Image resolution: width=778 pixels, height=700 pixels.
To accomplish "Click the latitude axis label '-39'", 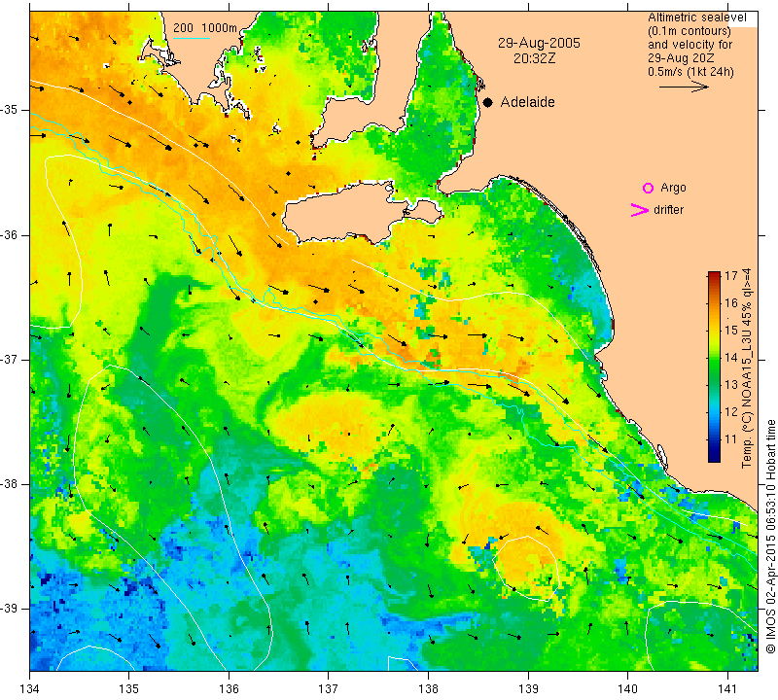I will point(9,609).
